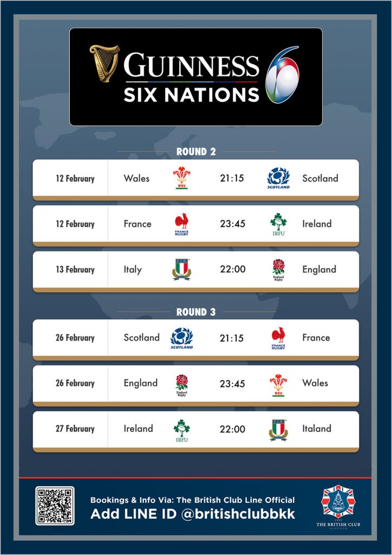Screen dimensions: 392x555
Task: Click the Guinness harp logo
Action: [x=104, y=63]
